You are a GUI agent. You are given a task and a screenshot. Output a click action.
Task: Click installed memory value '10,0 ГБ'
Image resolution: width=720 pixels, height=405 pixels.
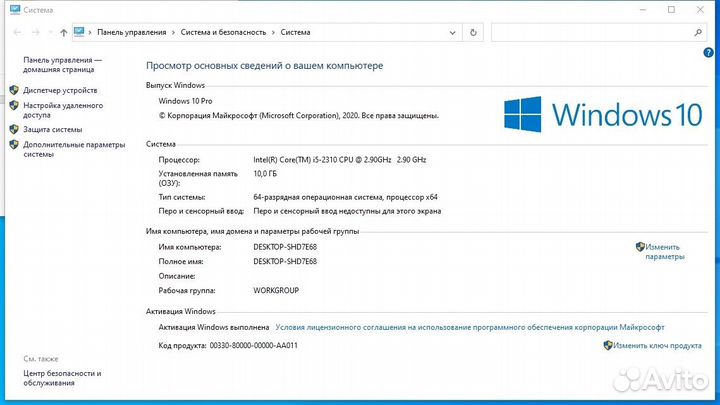(265, 174)
